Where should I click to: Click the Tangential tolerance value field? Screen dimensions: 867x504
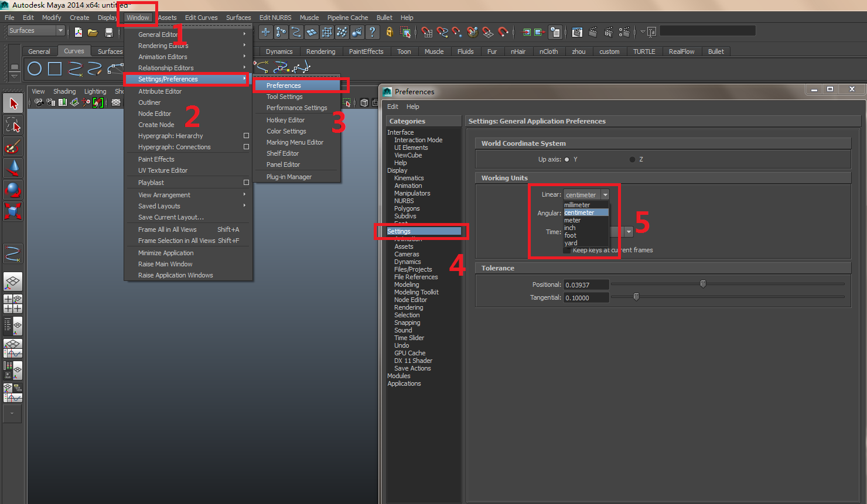pyautogui.click(x=586, y=297)
